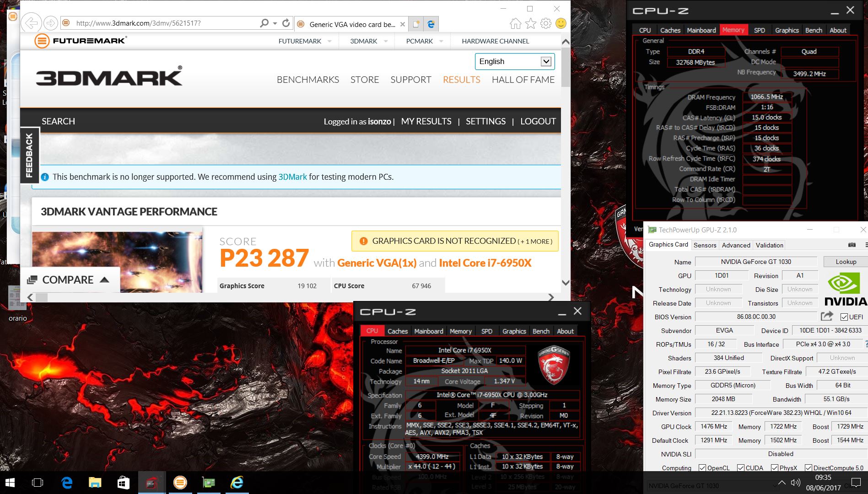Toggle the CUDA checkbox in GPU-Z
Image resolution: width=868 pixels, height=494 pixels.
click(x=741, y=467)
